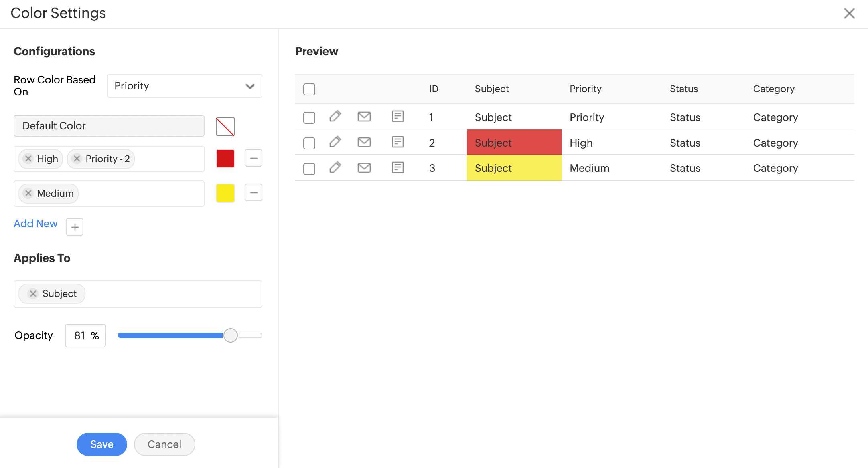The image size is (868, 468).
Task: Delete the red color rule with minus button
Action: 254,158
